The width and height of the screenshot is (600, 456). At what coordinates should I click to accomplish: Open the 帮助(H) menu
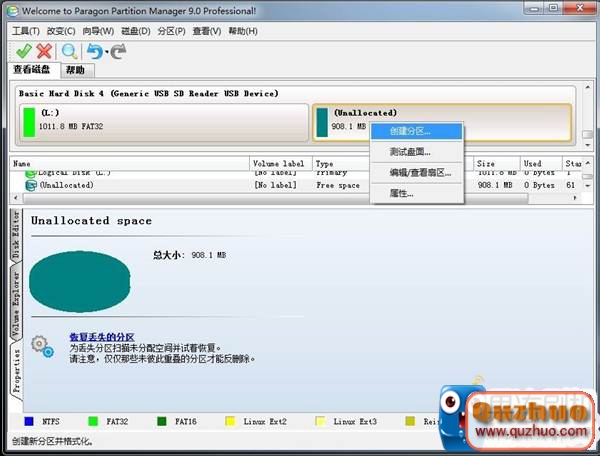pos(243,31)
